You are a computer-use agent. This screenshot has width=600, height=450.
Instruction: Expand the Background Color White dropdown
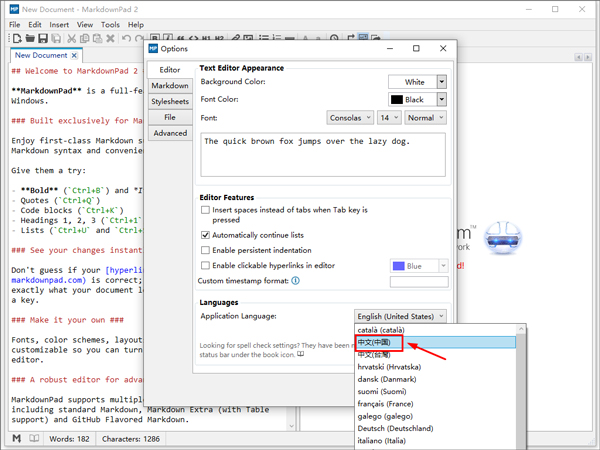(x=442, y=82)
